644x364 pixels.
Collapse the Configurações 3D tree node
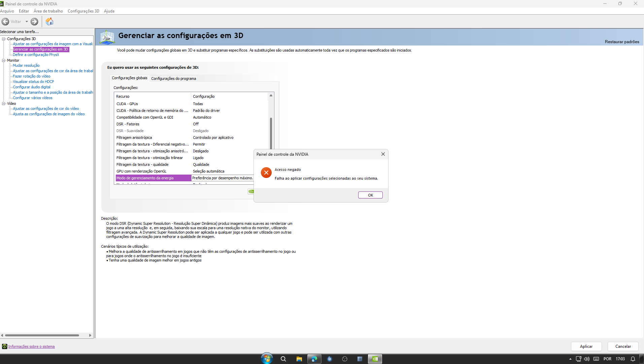4,39
